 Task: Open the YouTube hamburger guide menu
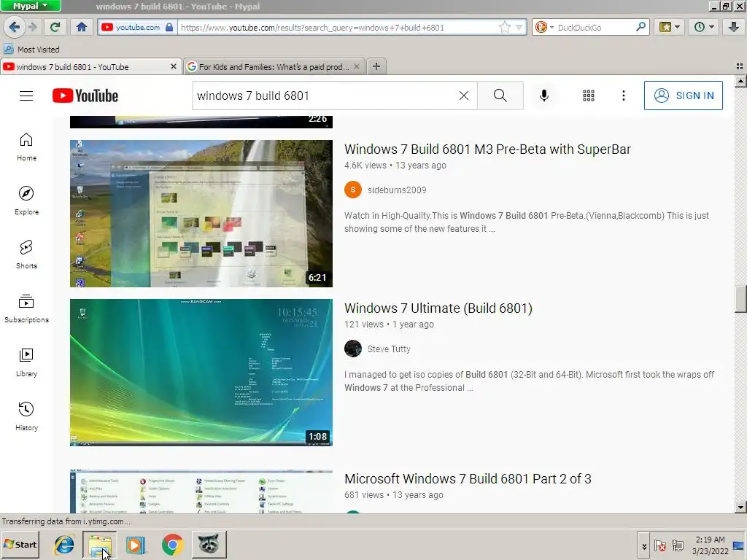coord(26,96)
